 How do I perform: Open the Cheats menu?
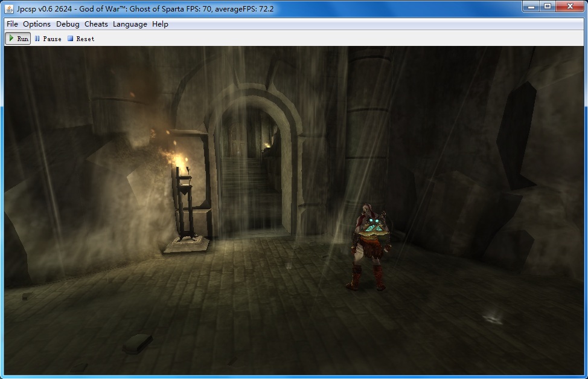tap(96, 24)
